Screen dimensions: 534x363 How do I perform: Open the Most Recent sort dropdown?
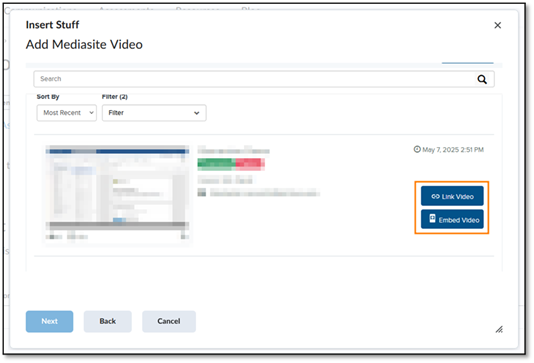point(67,113)
